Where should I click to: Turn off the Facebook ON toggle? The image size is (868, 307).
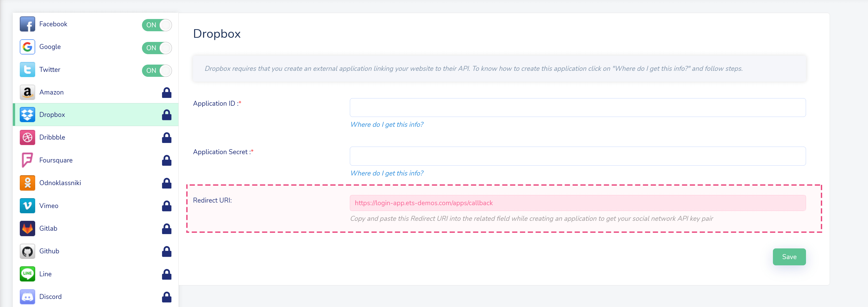[157, 25]
